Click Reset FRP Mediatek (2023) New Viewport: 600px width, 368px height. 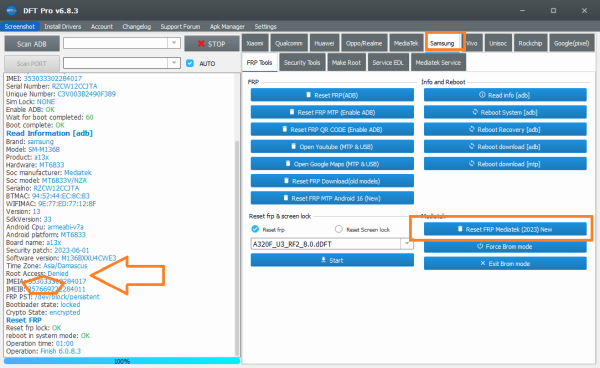tap(505, 229)
